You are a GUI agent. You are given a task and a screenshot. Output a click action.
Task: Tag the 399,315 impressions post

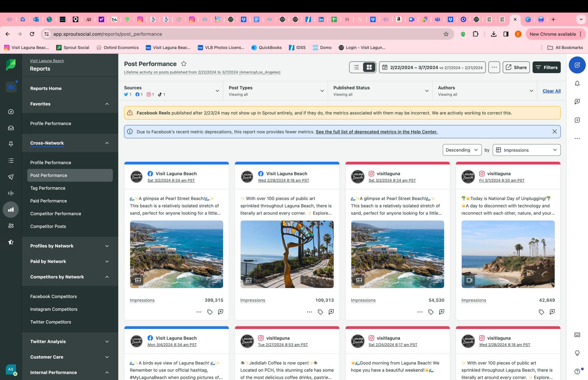(210, 312)
